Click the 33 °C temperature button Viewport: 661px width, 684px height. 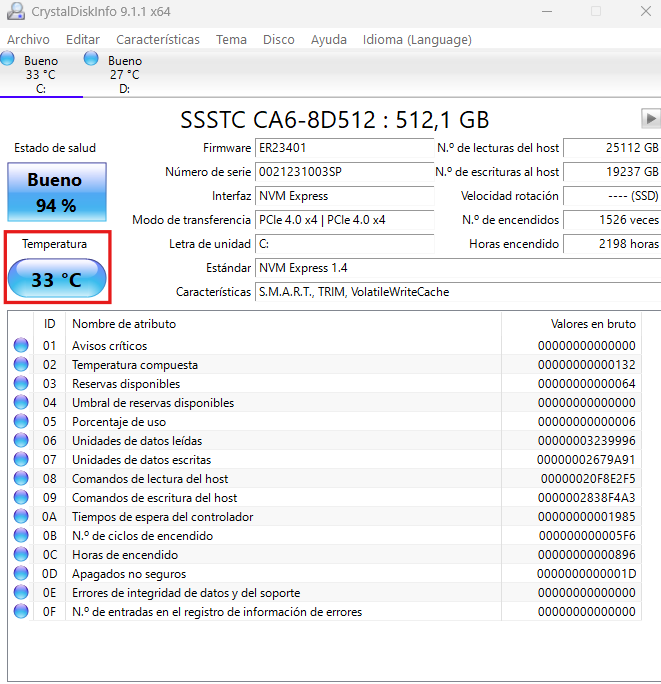coord(57,279)
